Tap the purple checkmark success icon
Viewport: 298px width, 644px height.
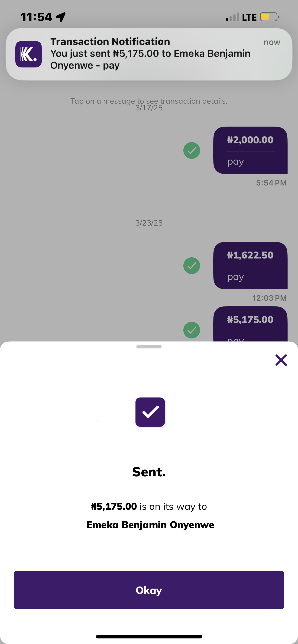tap(150, 412)
